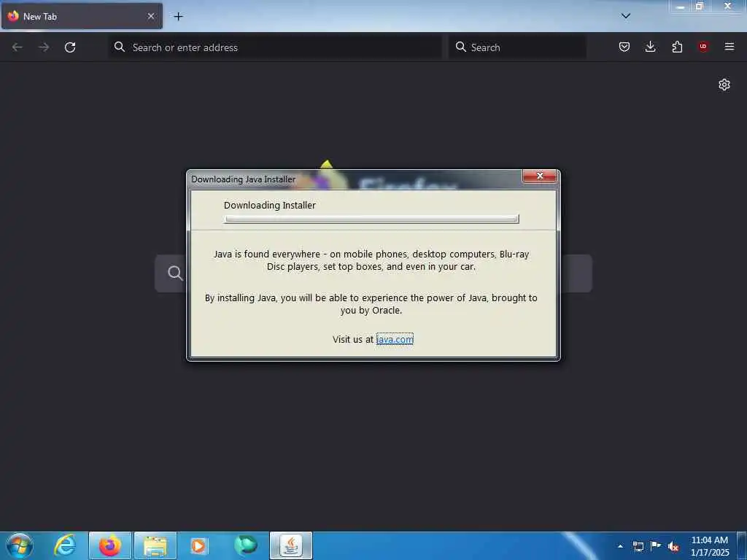Select the New Tab tab
The height and width of the screenshot is (560, 747).
pyautogui.click(x=82, y=16)
